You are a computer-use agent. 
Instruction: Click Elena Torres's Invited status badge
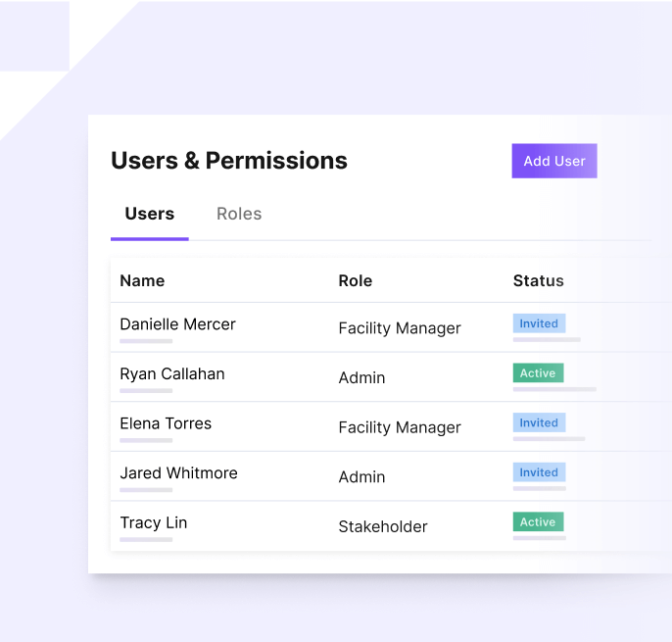coord(539,422)
